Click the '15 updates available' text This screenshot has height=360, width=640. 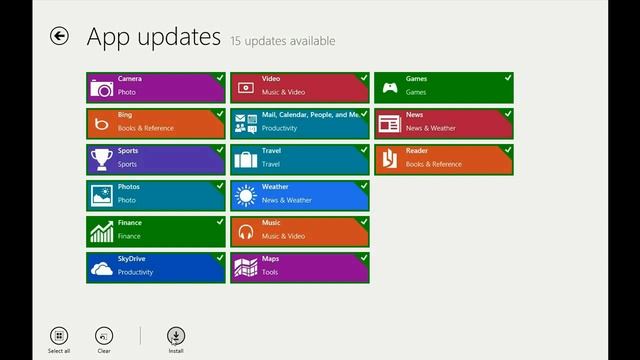283,41
